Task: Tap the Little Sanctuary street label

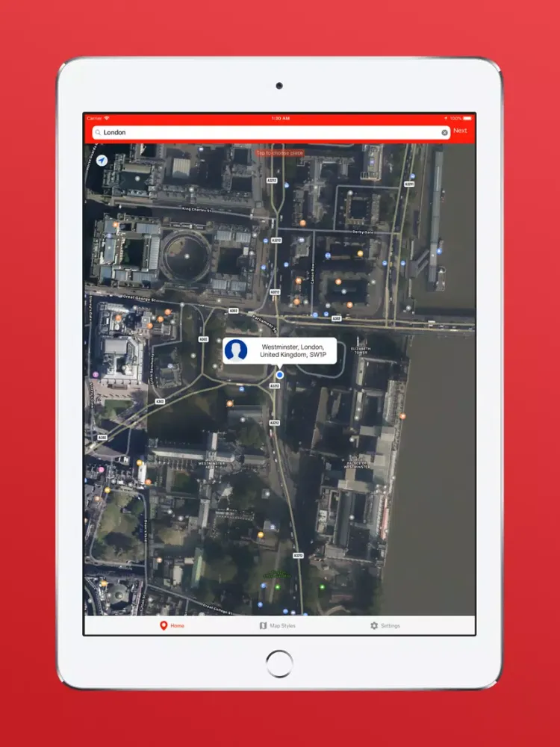Action: click(x=152, y=368)
